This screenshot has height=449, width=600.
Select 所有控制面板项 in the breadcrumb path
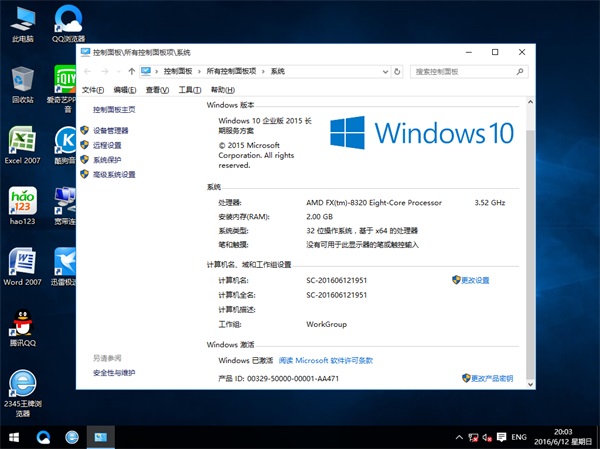click(x=231, y=71)
